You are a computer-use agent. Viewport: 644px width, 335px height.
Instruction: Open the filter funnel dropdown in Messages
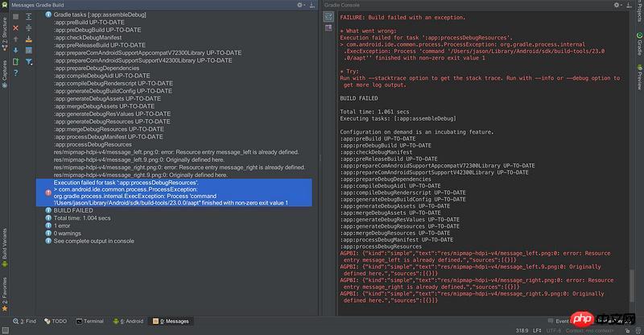coord(29,62)
